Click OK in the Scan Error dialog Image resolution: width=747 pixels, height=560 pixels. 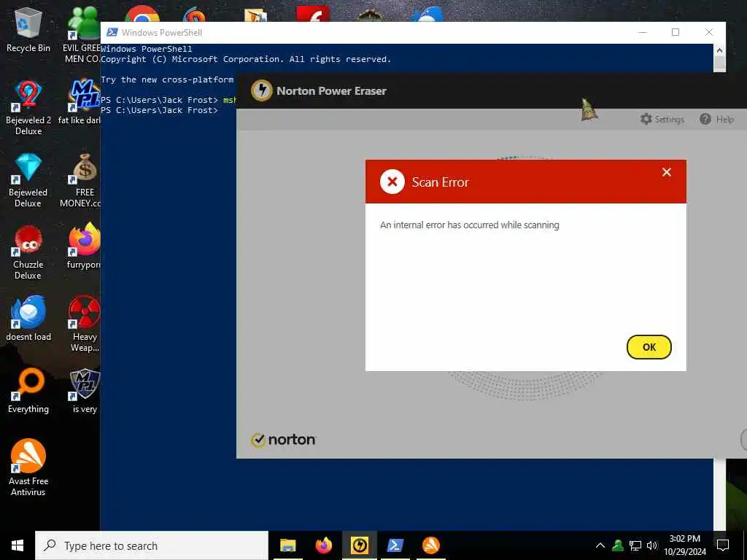[649, 347]
